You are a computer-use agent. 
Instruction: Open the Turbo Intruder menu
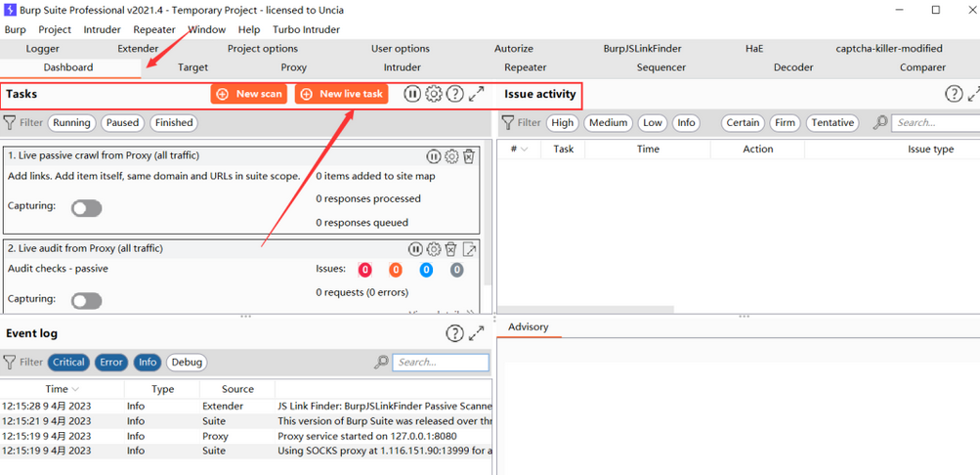tap(306, 29)
